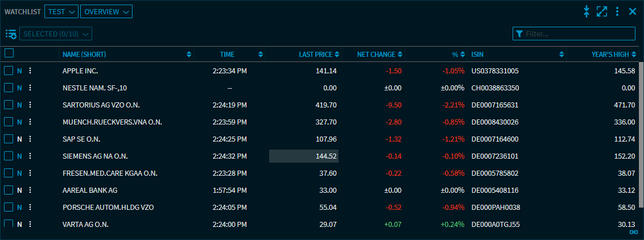Click the Aareal Bank AG instrument name
Image resolution: width=644 pixels, height=240 pixels.
(90, 191)
